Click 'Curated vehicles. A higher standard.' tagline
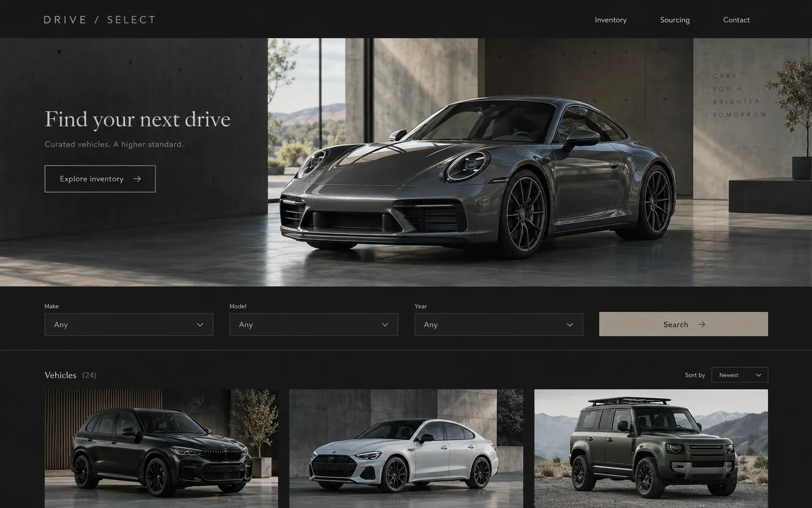 click(114, 144)
